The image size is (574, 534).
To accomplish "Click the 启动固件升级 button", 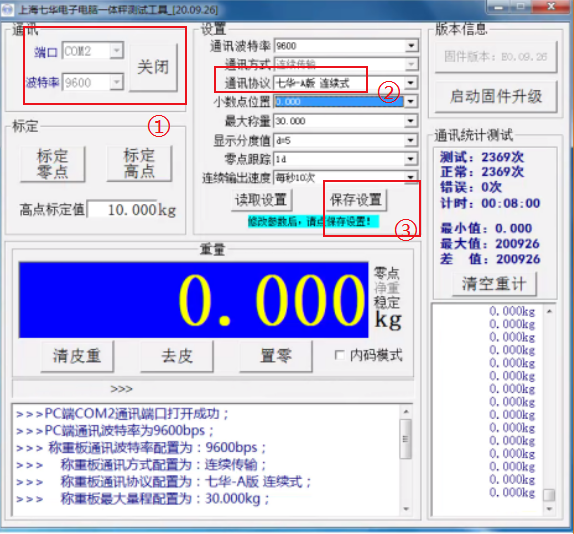I will (x=496, y=97).
